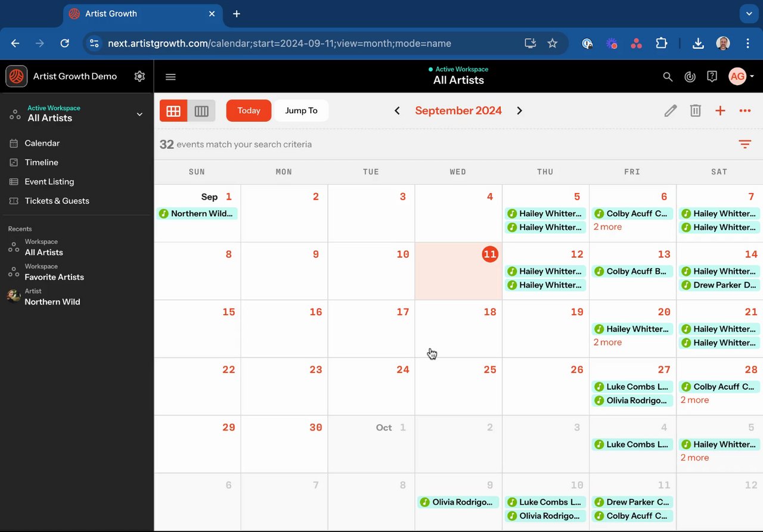Click the browser back arrow
Image resolution: width=763 pixels, height=532 pixels.
pyautogui.click(x=15, y=43)
